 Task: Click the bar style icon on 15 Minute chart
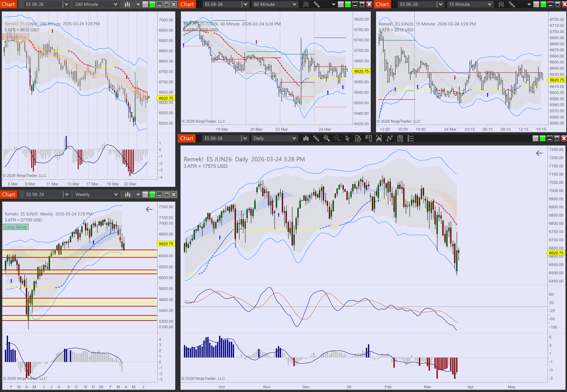click(x=501, y=4)
